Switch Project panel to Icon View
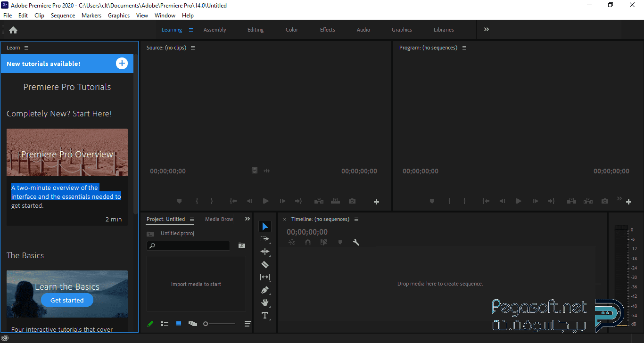644x343 pixels. click(x=179, y=324)
